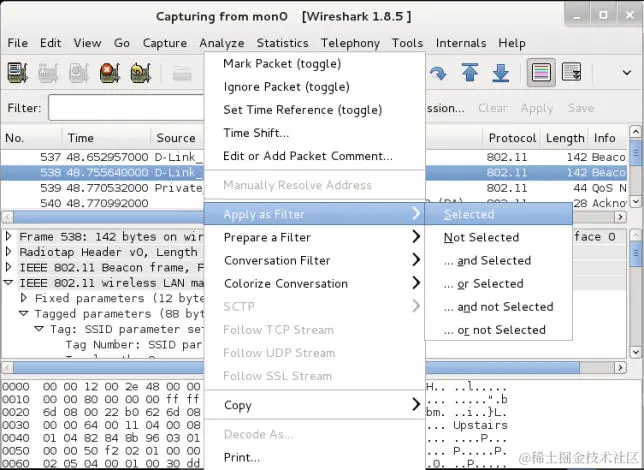
Task: Open the Go menu
Action: tap(122, 43)
